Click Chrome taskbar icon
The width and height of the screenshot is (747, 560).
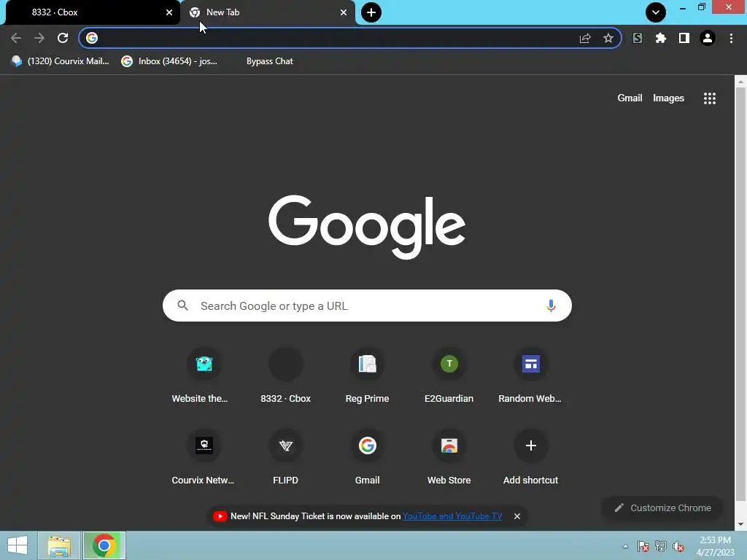(104, 545)
